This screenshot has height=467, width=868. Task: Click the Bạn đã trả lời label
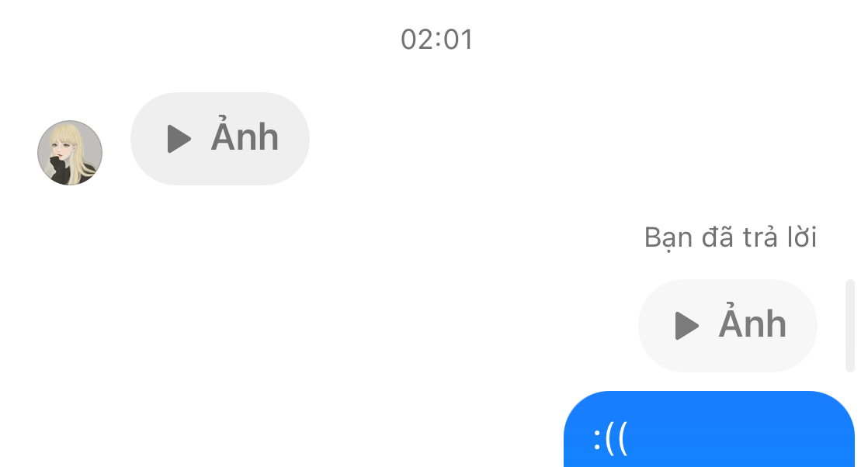[730, 238]
